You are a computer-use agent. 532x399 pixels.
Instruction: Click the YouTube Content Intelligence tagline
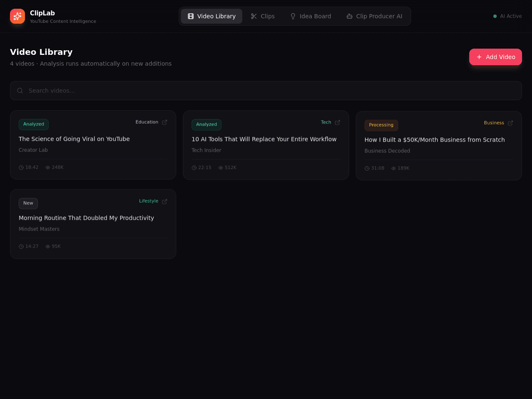(63, 21)
